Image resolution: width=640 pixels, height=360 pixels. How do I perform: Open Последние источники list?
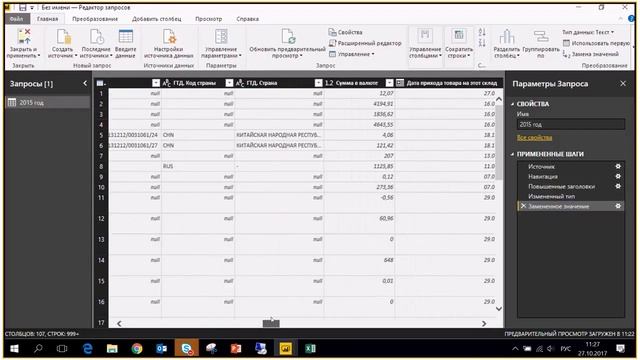[96, 44]
